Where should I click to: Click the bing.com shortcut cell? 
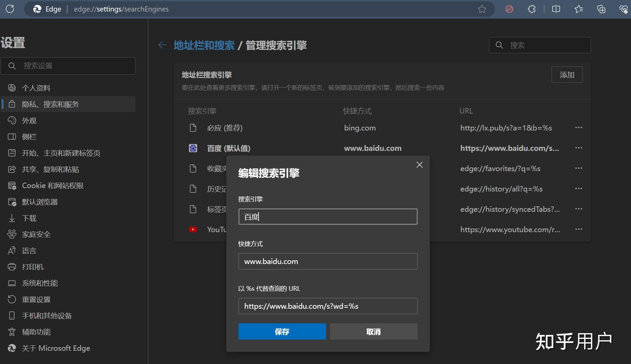(360, 128)
